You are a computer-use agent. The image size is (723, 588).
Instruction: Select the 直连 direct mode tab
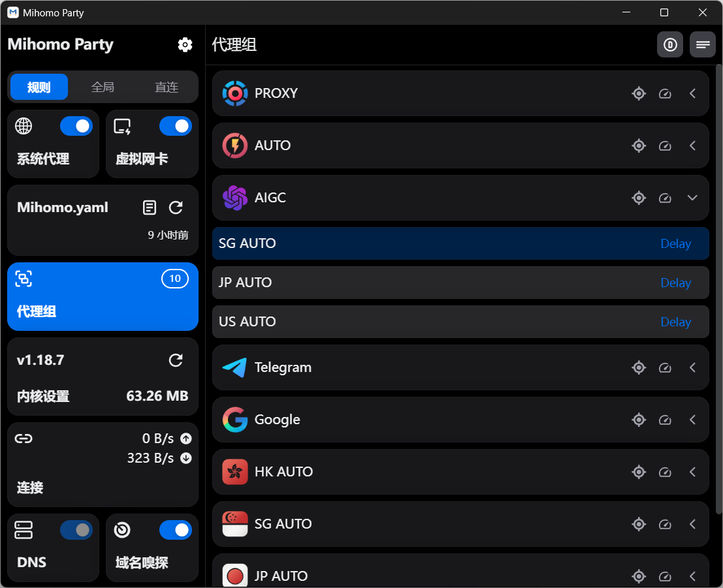coord(167,87)
